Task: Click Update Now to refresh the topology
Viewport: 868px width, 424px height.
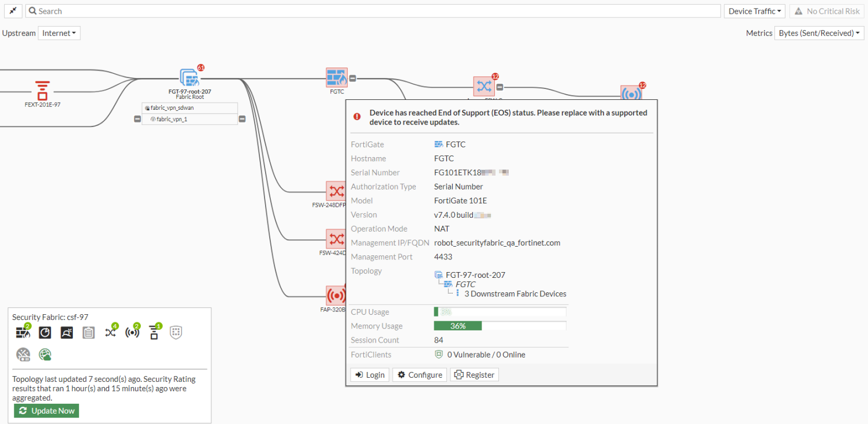Action: 46,411
